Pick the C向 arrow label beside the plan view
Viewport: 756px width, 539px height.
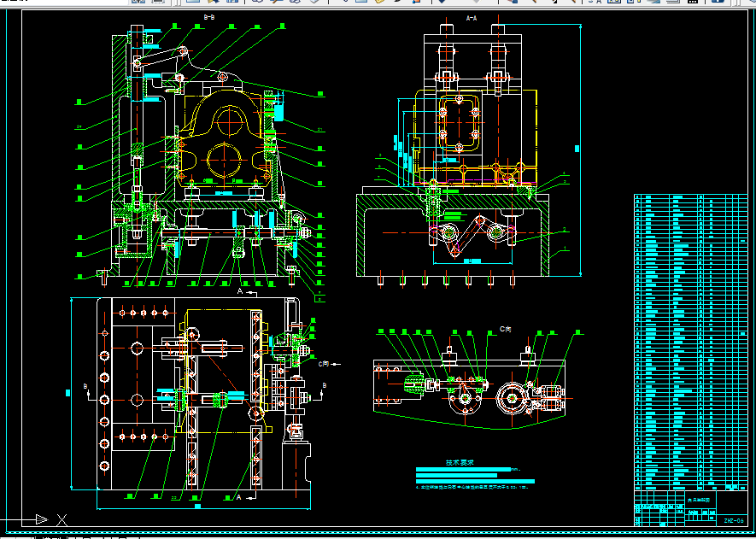[x=324, y=364]
